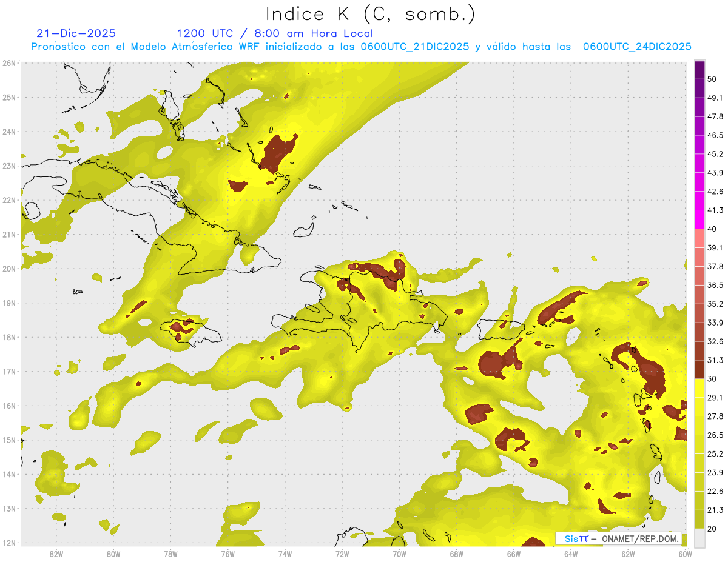
Task: Click the "70W" longitude label
Action: coord(399,554)
